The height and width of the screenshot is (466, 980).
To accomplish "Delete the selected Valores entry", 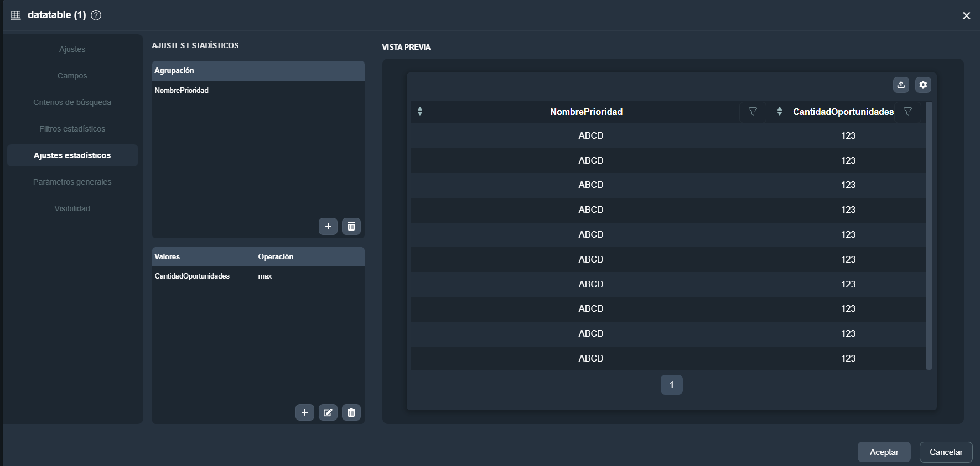I will (351, 412).
